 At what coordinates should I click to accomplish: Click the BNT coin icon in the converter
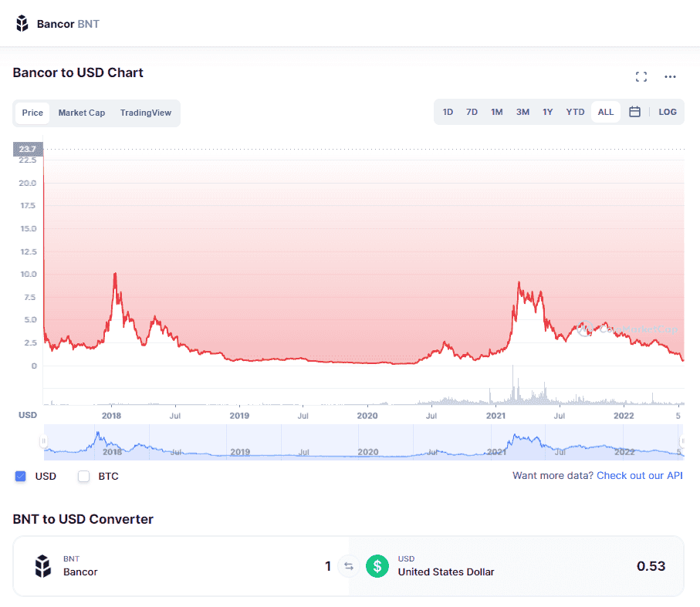[42, 565]
